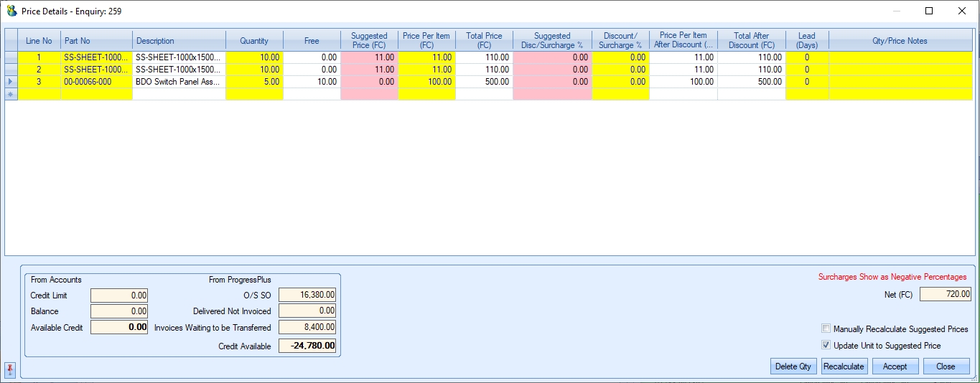Click the red pin icon at bottom left

click(x=10, y=369)
